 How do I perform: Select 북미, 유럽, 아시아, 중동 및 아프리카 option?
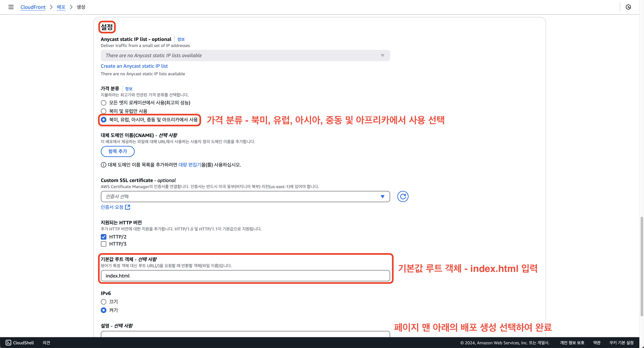(x=104, y=120)
